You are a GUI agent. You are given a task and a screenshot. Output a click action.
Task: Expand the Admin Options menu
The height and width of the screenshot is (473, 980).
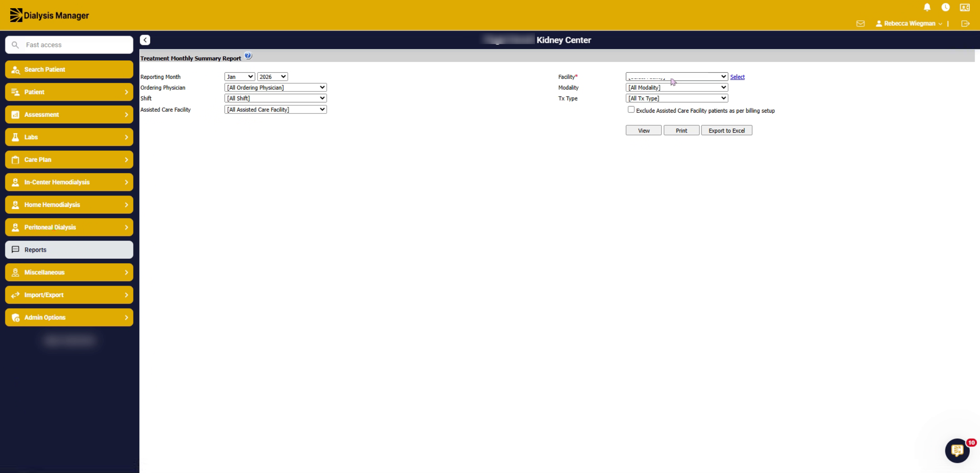click(69, 318)
